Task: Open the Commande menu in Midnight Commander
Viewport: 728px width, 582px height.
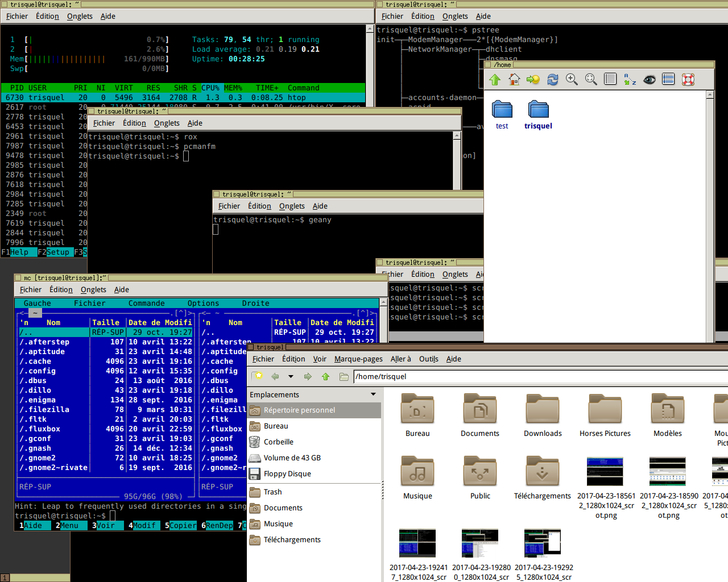Action: 146,303
